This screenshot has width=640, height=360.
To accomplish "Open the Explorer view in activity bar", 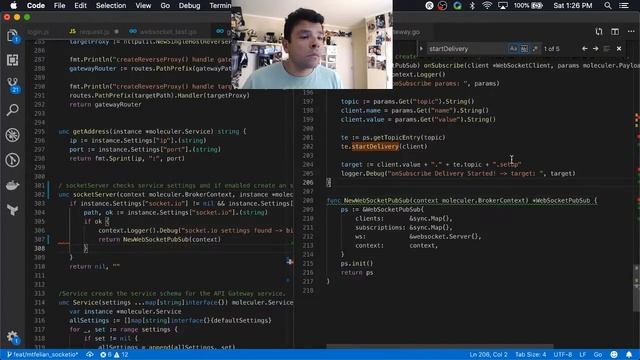I will [x=12, y=36].
